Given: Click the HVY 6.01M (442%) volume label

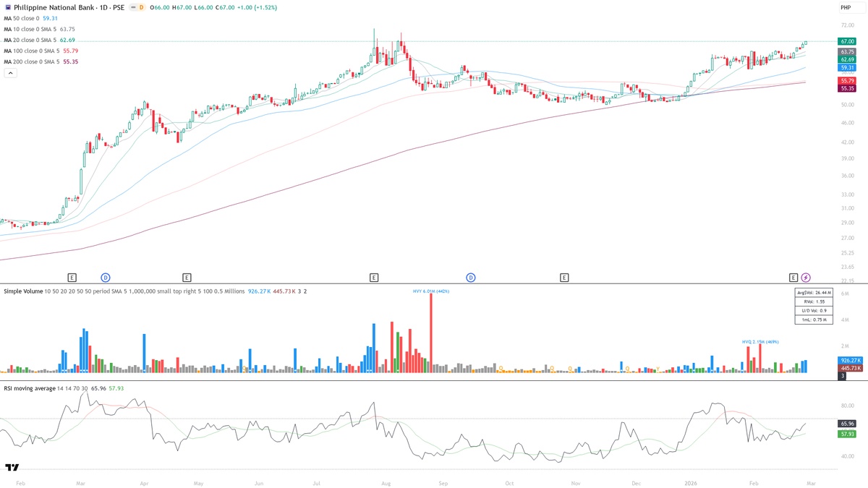Looking at the screenshot, I should click(x=431, y=291).
